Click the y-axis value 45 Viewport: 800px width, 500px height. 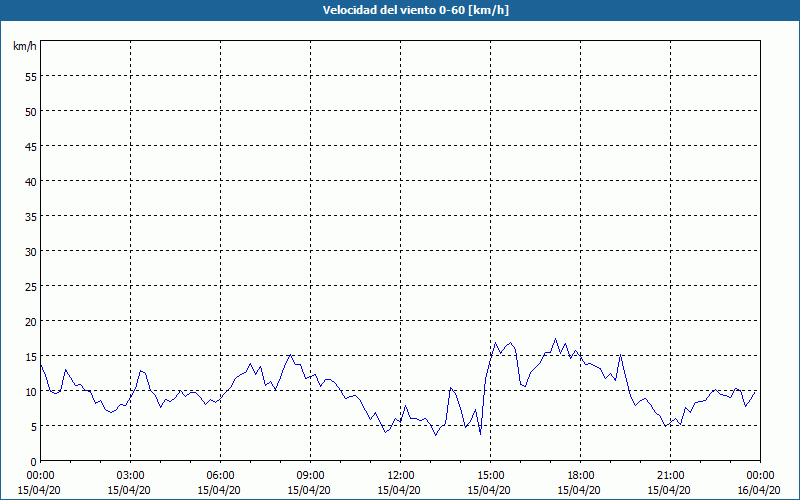[31, 146]
